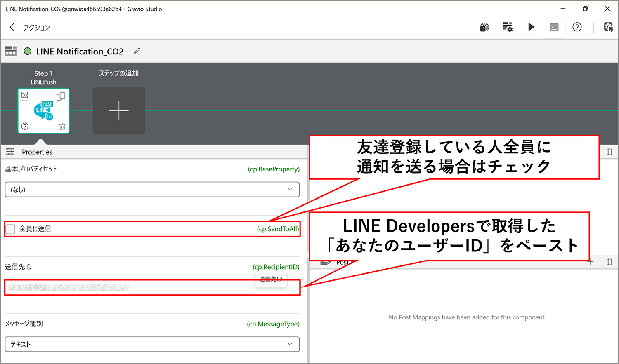Check the 全員に送信 checkbox
Viewport: 619px width, 364px height.
[x=11, y=229]
